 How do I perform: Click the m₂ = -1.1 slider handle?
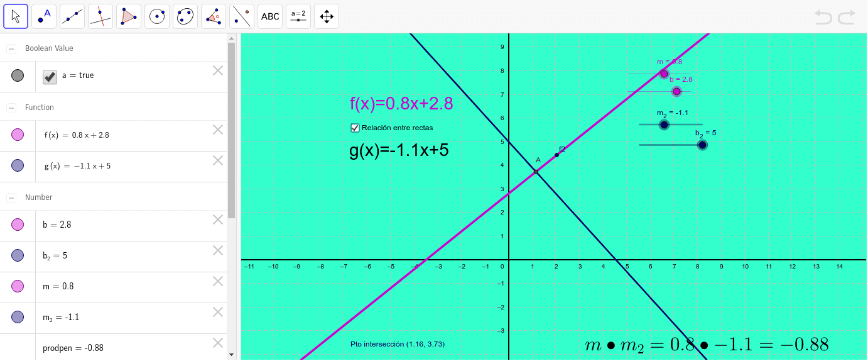[x=664, y=125]
